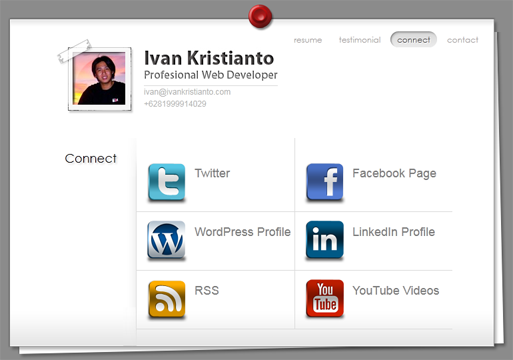Open the orange RSS feed icon

click(167, 299)
